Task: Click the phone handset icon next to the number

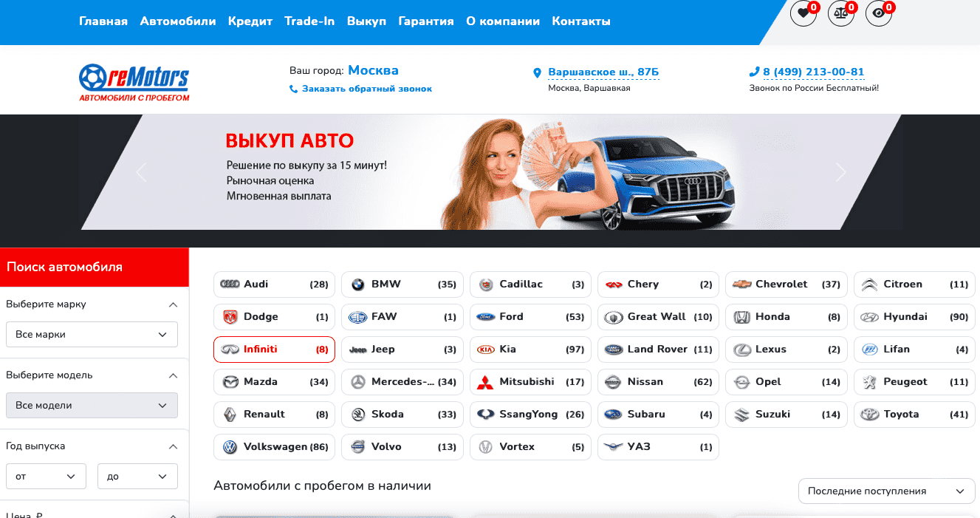Action: tap(755, 72)
